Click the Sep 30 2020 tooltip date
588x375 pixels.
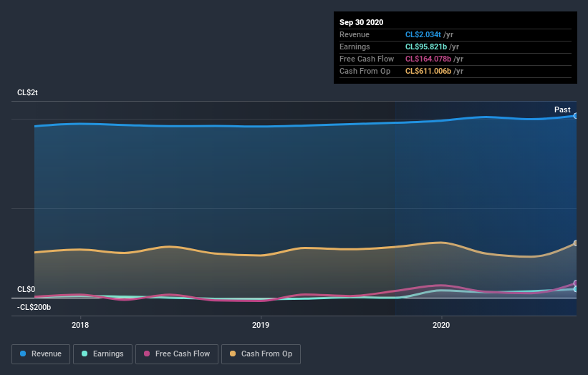point(361,22)
